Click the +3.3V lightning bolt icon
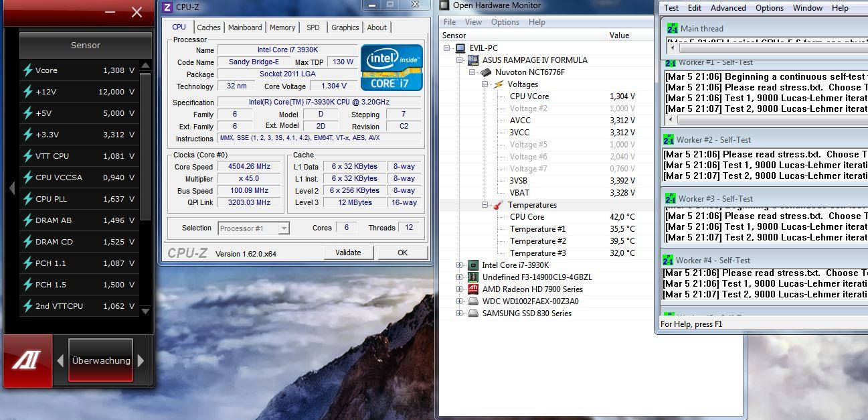 click(x=28, y=135)
